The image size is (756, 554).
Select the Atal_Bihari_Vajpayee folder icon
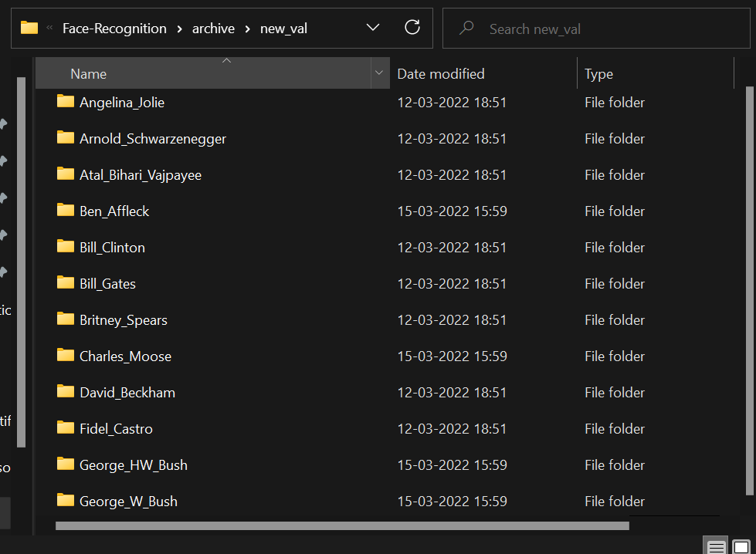click(x=66, y=174)
